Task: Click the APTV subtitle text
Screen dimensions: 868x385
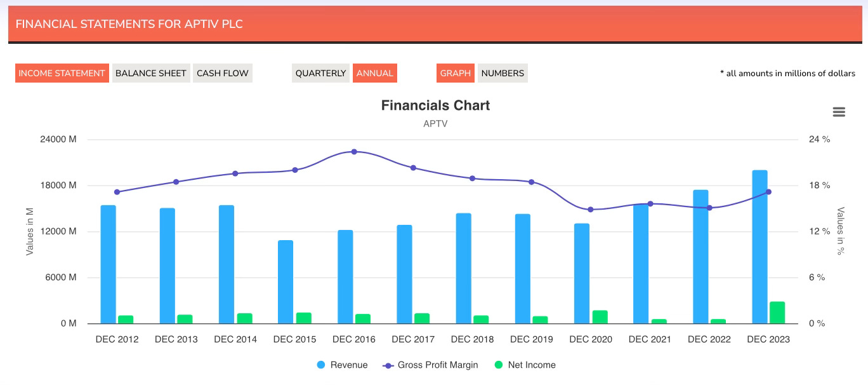Action: click(435, 124)
